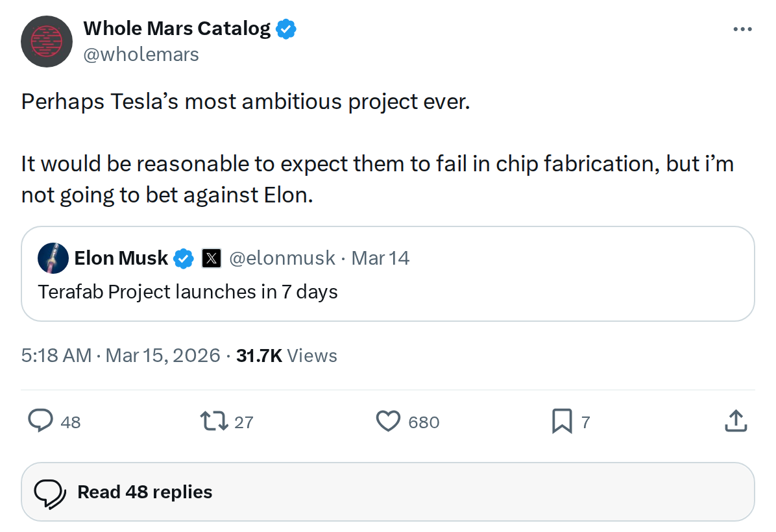Click the Whole Mars Catalog display name
The width and height of the screenshot is (776, 532).
[176, 29]
